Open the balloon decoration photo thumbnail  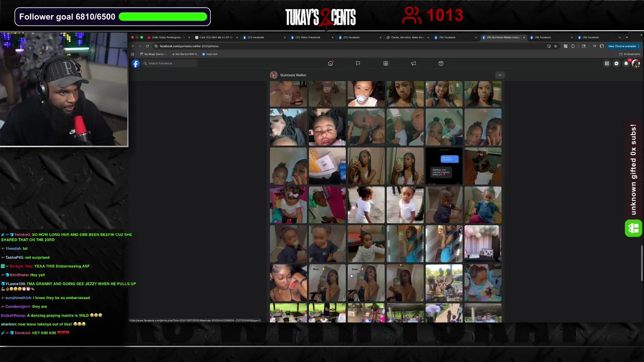point(483,244)
